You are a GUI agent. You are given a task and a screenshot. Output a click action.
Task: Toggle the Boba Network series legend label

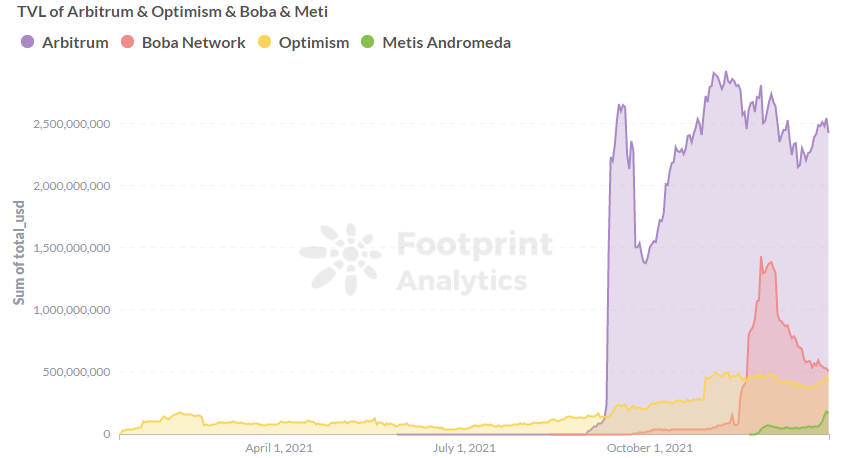pos(193,43)
